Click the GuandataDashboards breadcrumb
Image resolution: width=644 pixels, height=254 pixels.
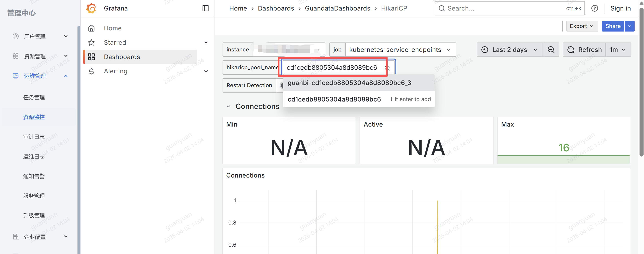[x=337, y=8]
